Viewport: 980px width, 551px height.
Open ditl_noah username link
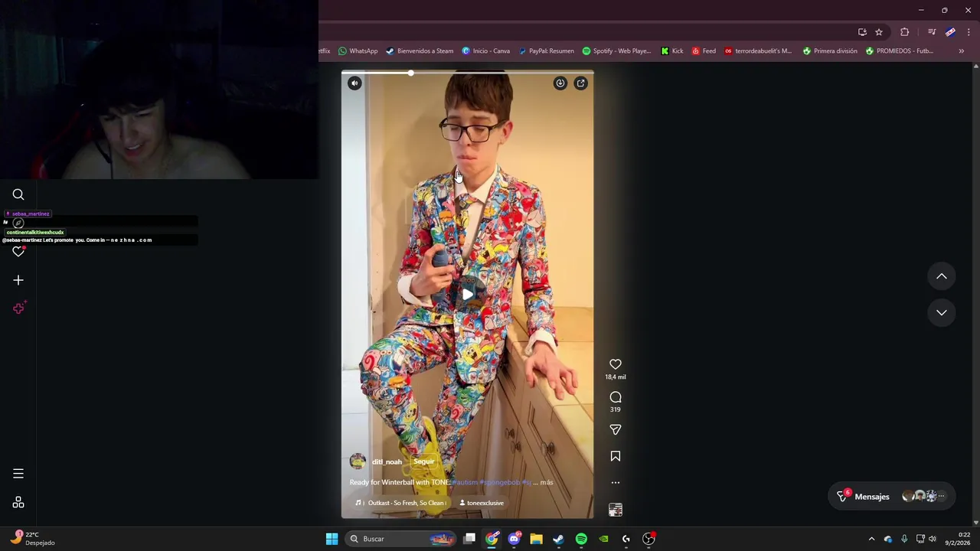[x=387, y=461]
